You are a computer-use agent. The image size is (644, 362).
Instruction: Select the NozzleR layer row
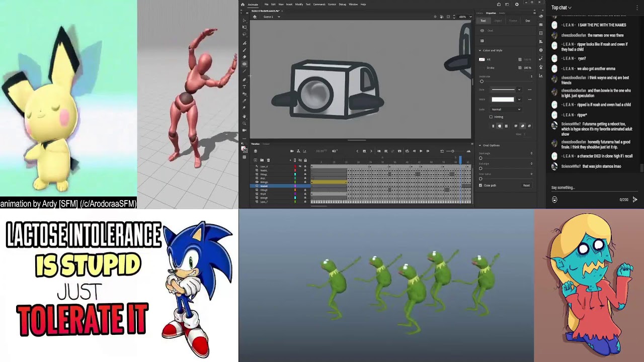pyautogui.click(x=280, y=186)
